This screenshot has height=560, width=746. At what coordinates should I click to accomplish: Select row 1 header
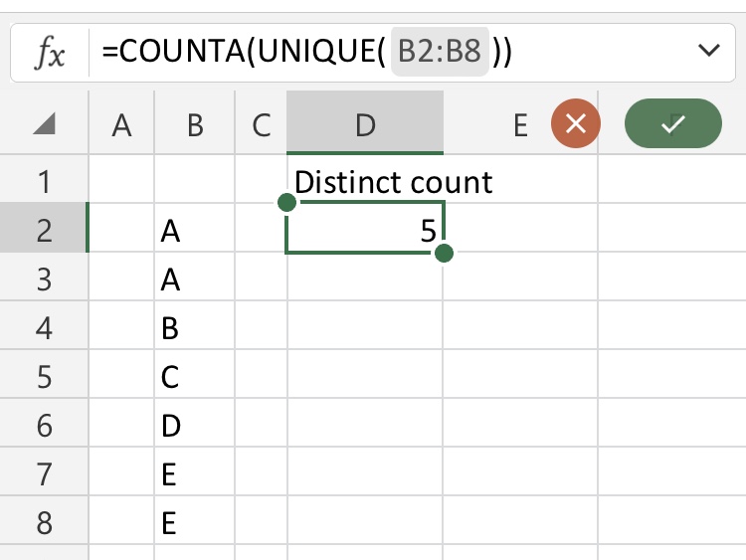coord(43,182)
